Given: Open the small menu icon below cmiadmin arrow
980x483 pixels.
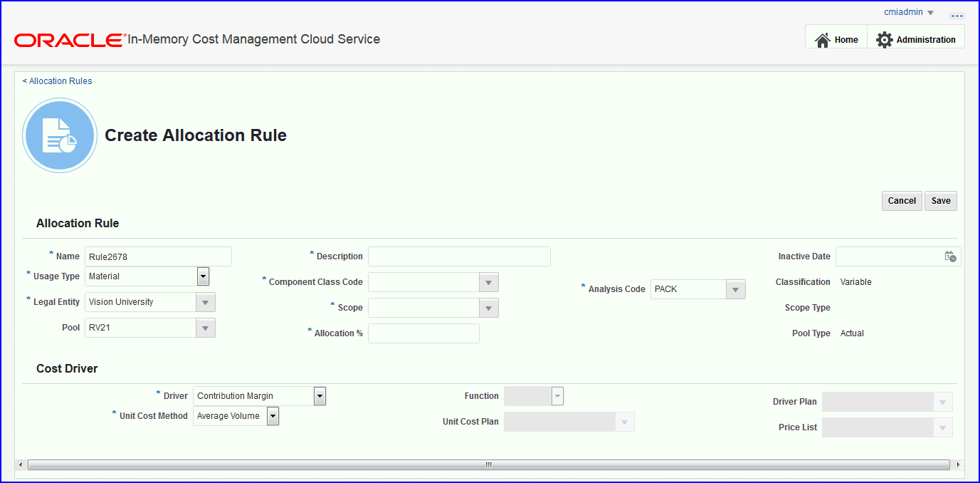Looking at the screenshot, I should [x=957, y=15].
